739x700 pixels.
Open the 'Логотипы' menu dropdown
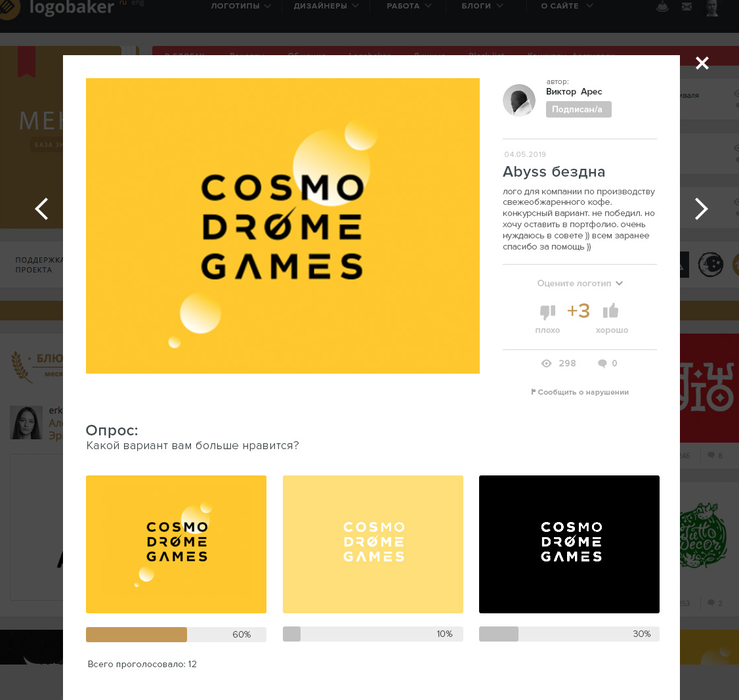(x=240, y=6)
